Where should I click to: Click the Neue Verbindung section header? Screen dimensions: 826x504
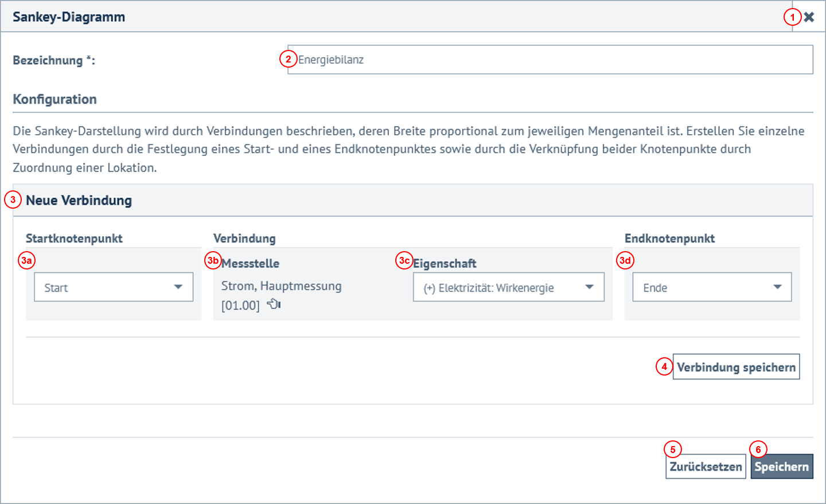click(x=79, y=200)
